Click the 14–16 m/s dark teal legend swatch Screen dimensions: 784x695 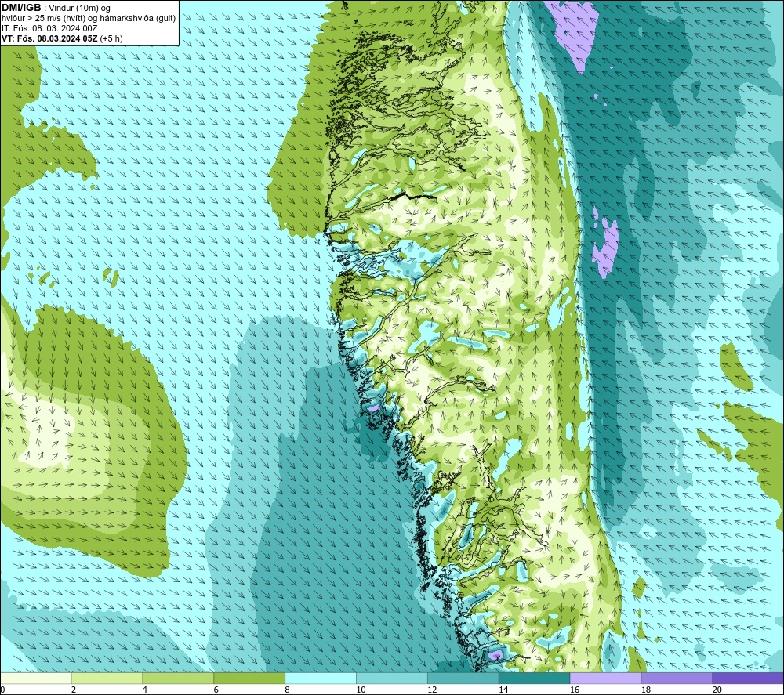[534, 679]
